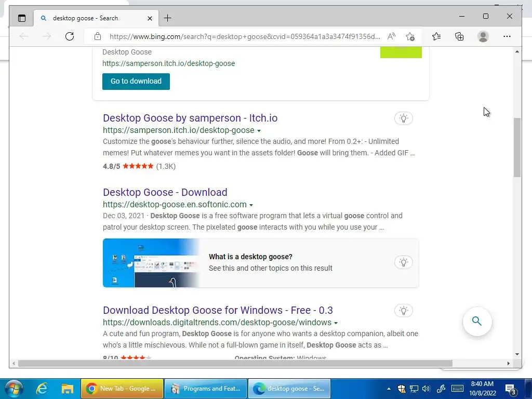The image size is (532, 399).
Task: Click the Go to download button
Action: click(x=136, y=82)
